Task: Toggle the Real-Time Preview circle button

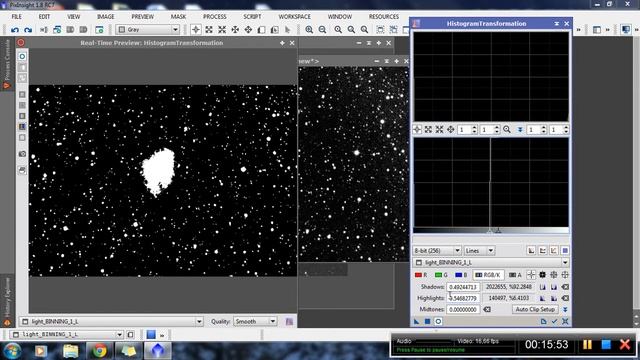Action: point(438,321)
